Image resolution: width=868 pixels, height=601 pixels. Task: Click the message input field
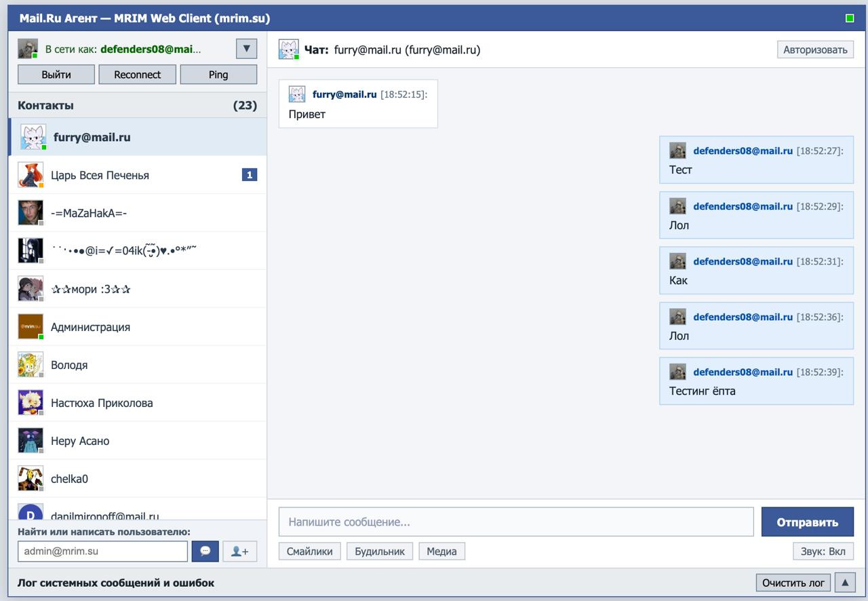point(516,522)
